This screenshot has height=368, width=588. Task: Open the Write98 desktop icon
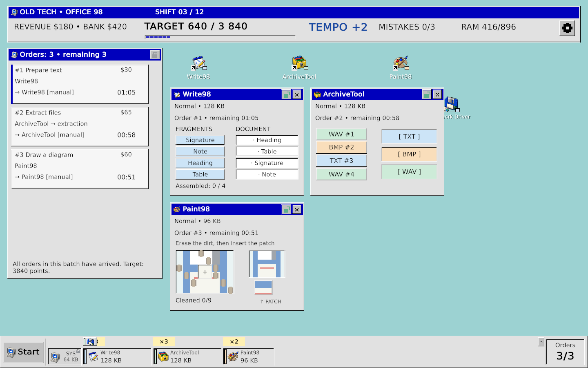(199, 68)
